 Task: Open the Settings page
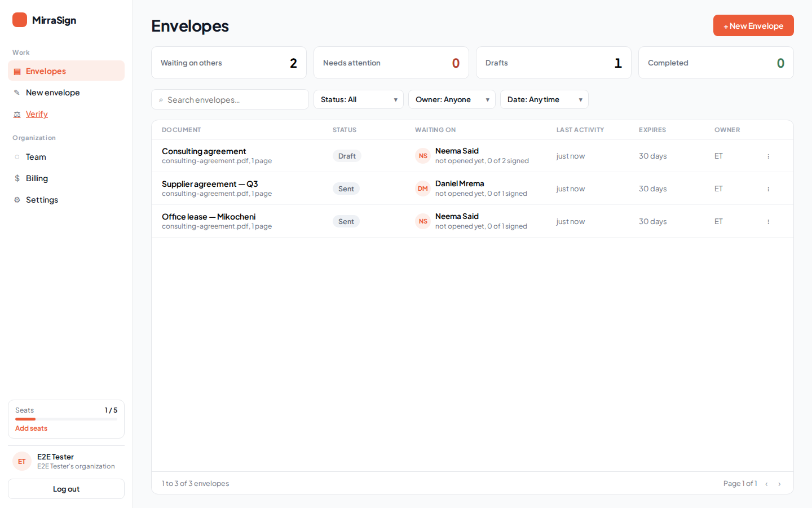click(66, 200)
